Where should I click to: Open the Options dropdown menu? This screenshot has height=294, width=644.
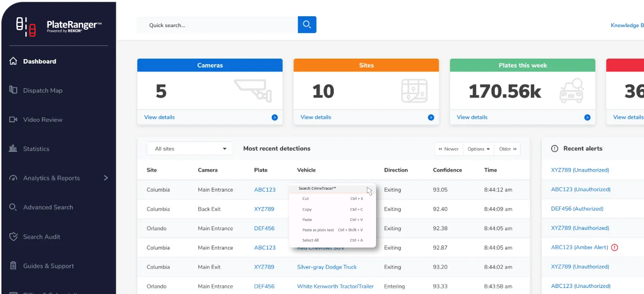(478, 149)
